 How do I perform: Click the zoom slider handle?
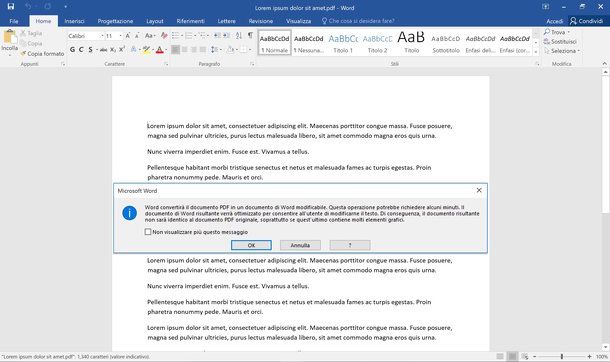pyautogui.click(x=561, y=356)
